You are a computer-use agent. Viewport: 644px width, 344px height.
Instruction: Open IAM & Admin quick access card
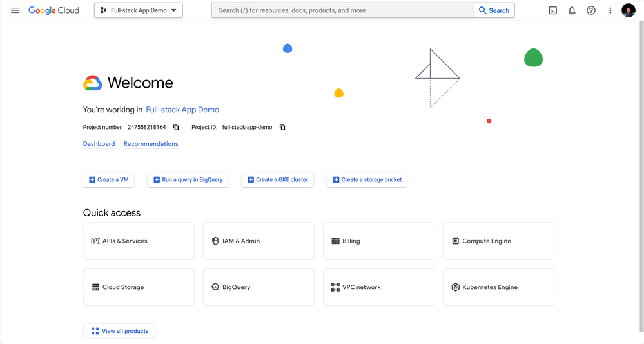point(259,241)
